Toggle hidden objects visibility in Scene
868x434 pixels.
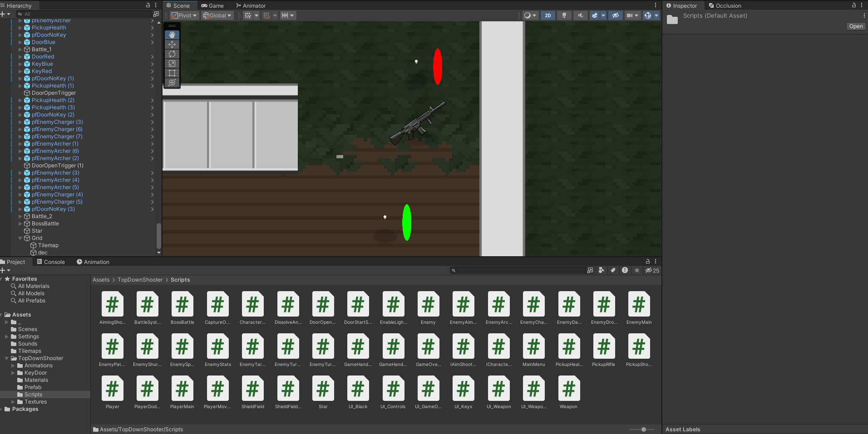615,15
